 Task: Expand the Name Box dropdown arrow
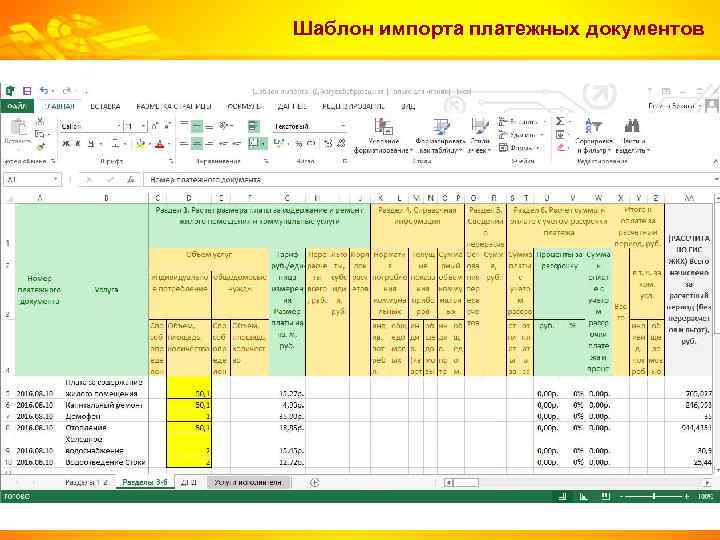(55, 180)
